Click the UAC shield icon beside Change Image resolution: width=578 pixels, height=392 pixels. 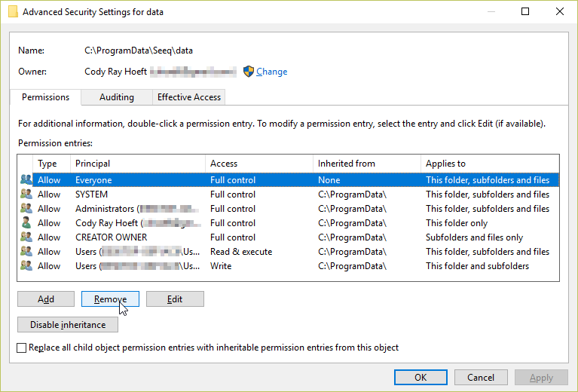click(x=249, y=72)
